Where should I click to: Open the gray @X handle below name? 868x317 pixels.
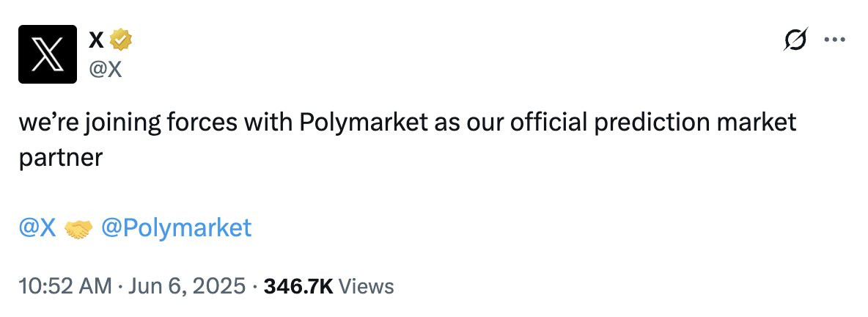pos(105,69)
